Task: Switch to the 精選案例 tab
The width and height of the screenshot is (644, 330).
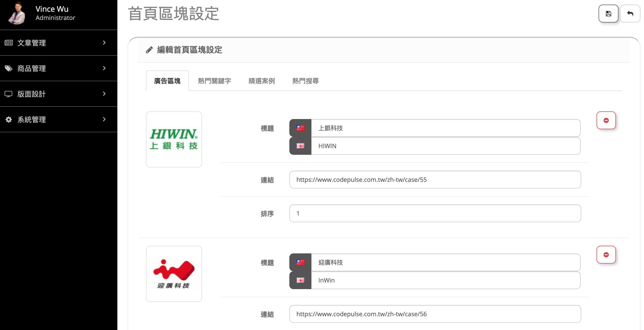Action: point(262,81)
